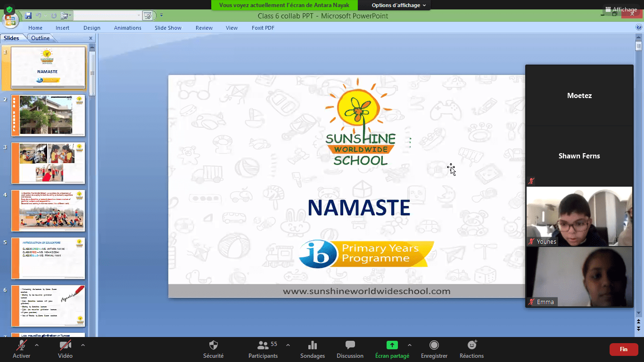Expand the video options arrow beside Vidéo

pyautogui.click(x=83, y=345)
